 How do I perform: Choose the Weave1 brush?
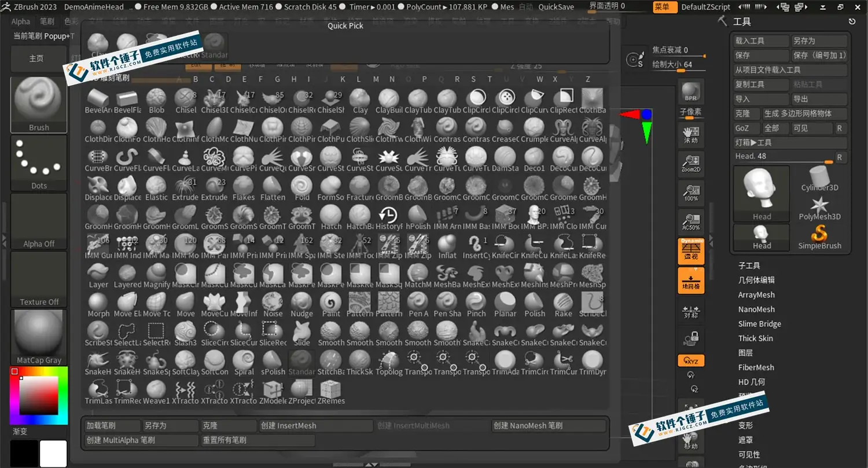point(156,392)
